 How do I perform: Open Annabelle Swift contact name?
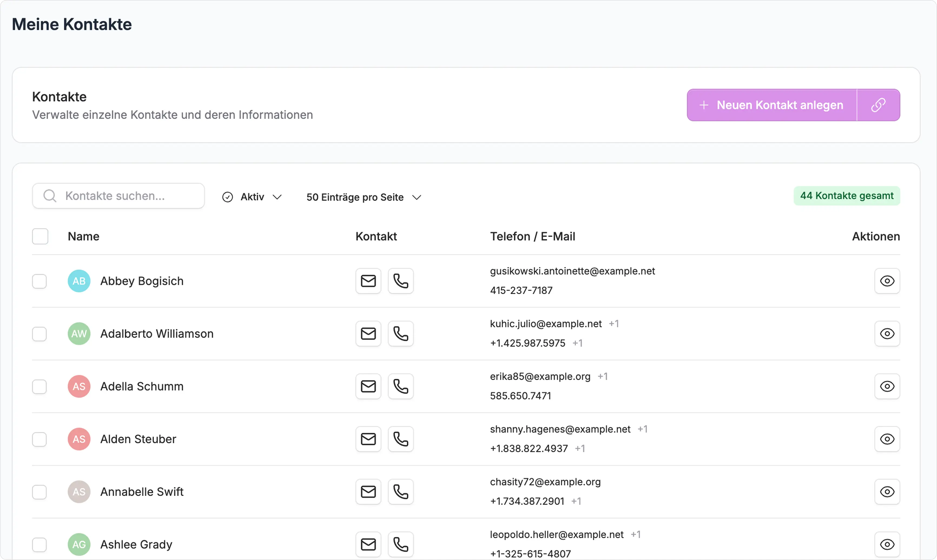142,492
